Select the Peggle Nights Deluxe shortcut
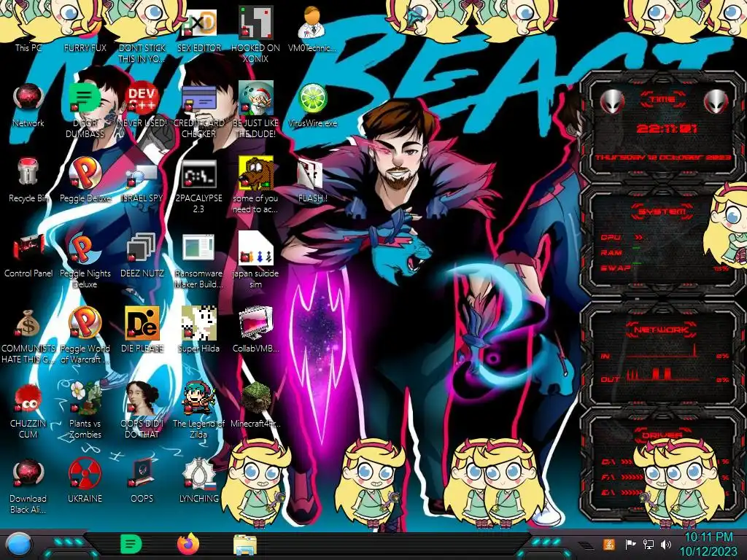Image resolution: width=747 pixels, height=560 pixels. pos(85,260)
